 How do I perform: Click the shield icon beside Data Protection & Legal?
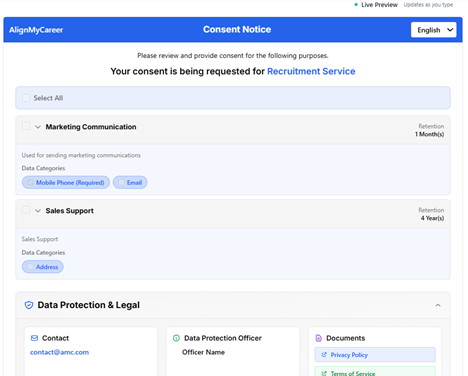click(x=29, y=305)
